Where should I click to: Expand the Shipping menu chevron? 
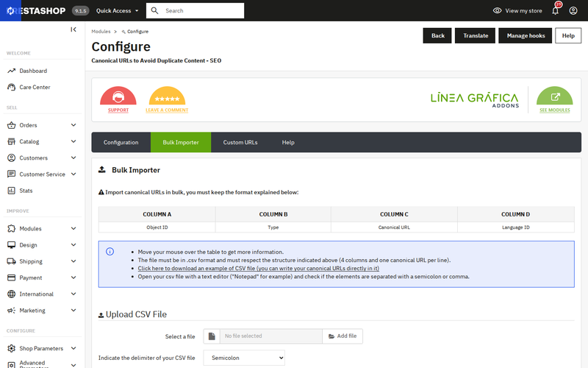point(73,261)
